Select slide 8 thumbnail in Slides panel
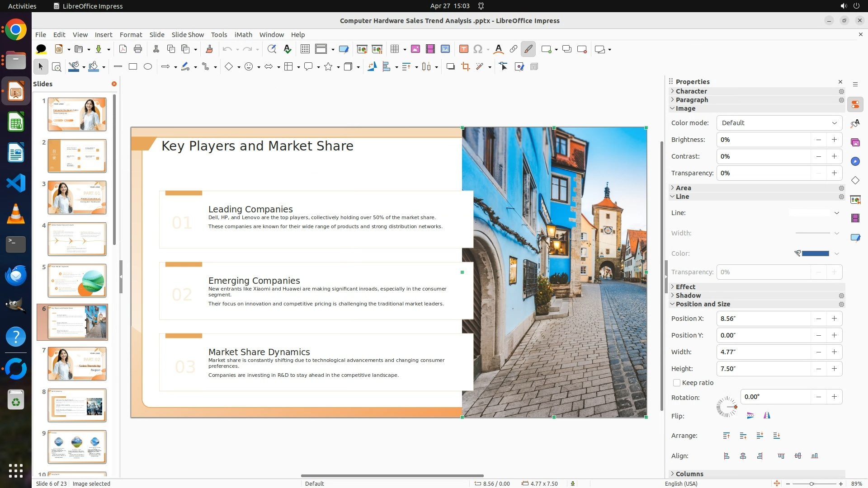868x488 pixels. pos(77,405)
